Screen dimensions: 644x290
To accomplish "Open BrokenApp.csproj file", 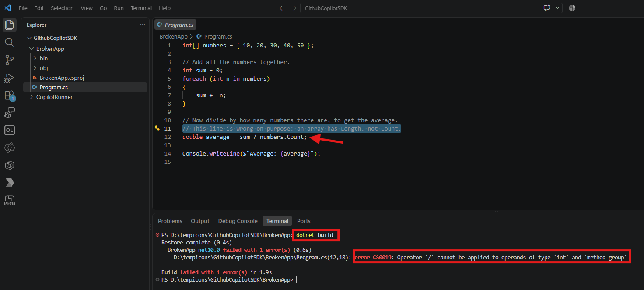I will click(62, 78).
